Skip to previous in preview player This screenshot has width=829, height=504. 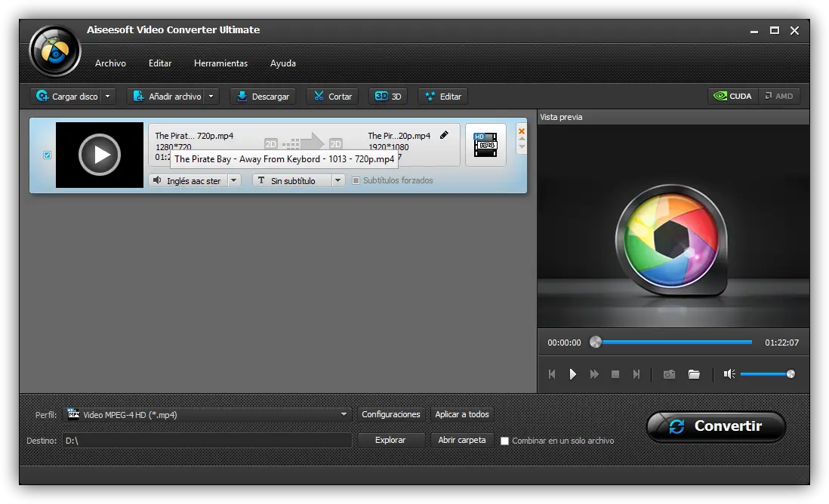[552, 374]
